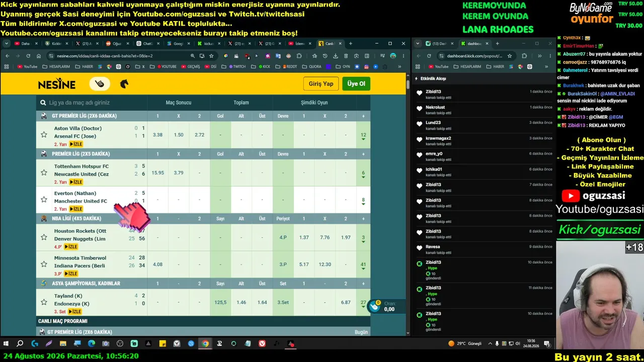Show overflow toolbar chevron in Kick dashboard window
644x362 pixels.
(x=539, y=56)
